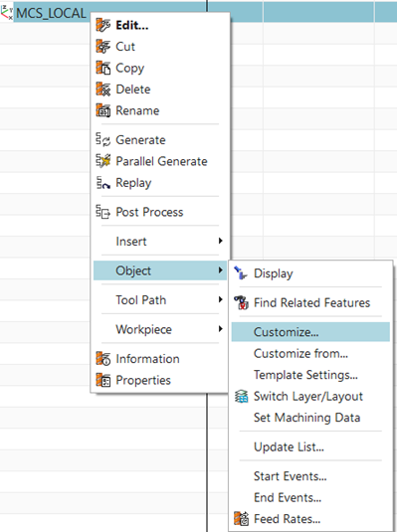Select Customize... in the submenu
Image resolution: width=397 pixels, height=532 pixels.
pos(310,332)
